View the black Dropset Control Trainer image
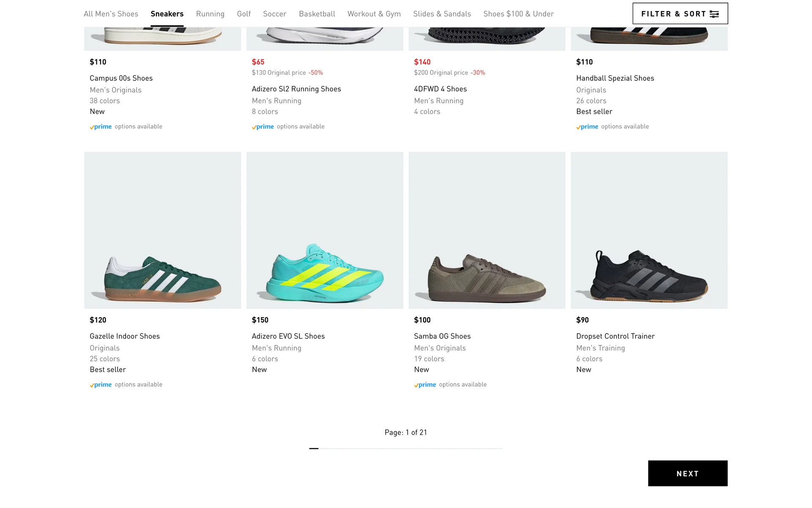The height and width of the screenshot is (508, 812). 649,230
